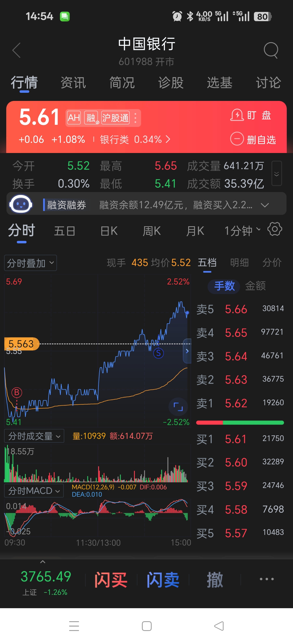This screenshot has height=644, width=293.
Task: Tap the battery 80 indicator
Action: tap(263, 17)
